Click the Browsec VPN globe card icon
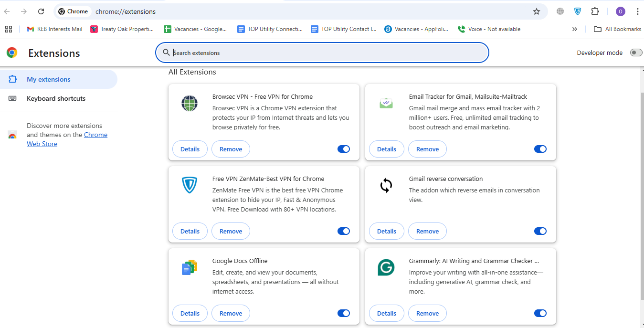The height and width of the screenshot is (328, 644). click(190, 103)
